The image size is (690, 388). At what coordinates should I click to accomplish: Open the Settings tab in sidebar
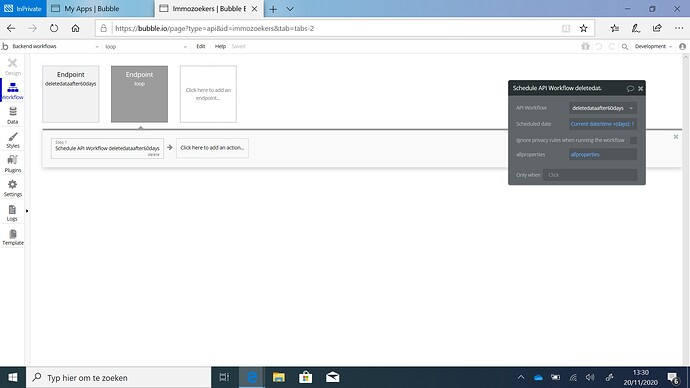tap(13, 188)
